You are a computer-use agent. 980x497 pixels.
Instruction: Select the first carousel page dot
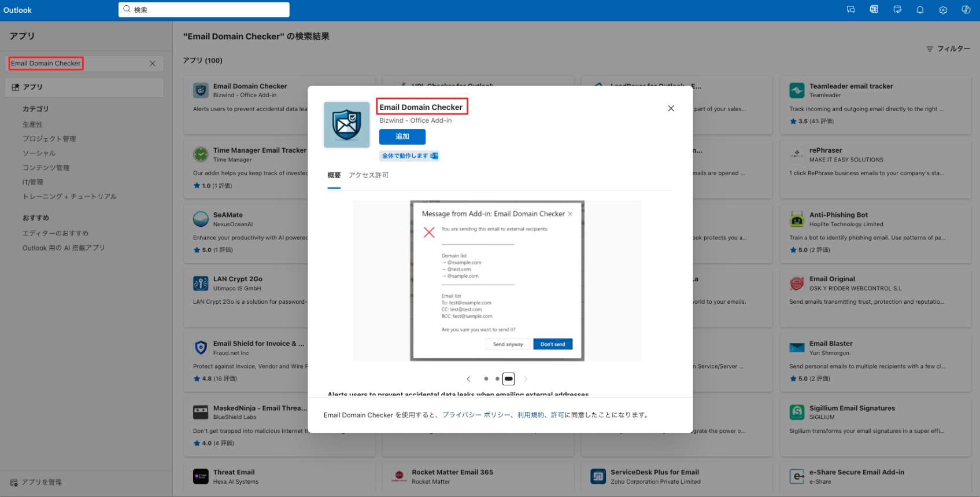click(486, 379)
